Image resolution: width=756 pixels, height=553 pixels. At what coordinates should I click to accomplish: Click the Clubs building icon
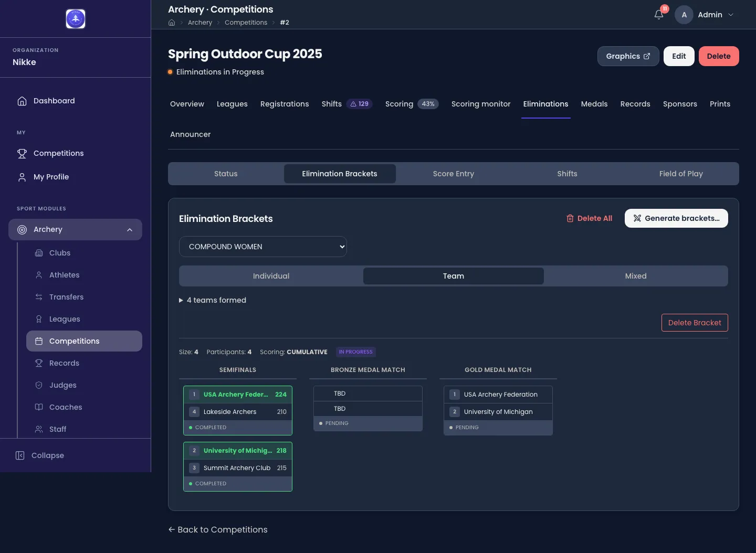[x=39, y=253]
